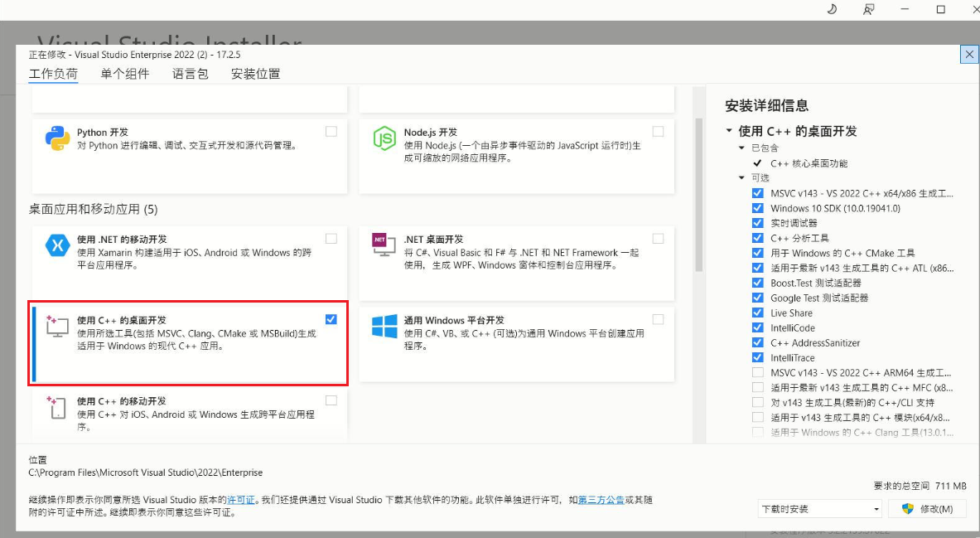Viewport: 980px width, 538px height.
Task: Click the feedback person icon in title bar
Action: tap(868, 9)
